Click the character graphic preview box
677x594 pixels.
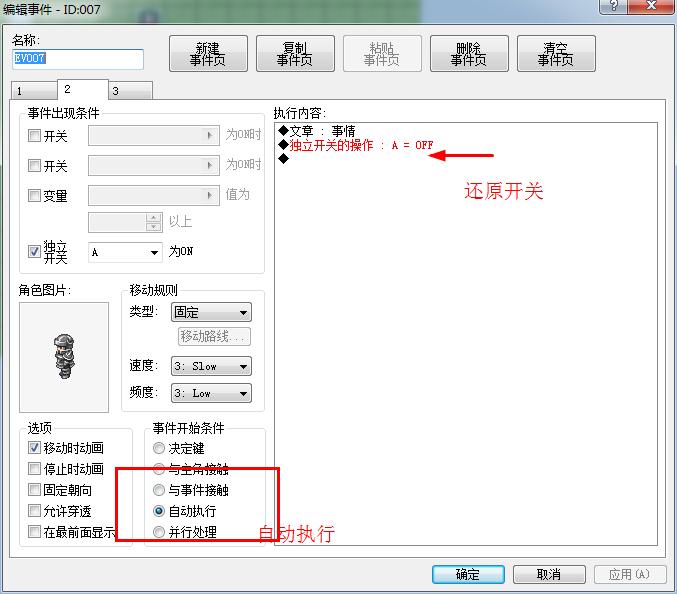click(x=64, y=357)
